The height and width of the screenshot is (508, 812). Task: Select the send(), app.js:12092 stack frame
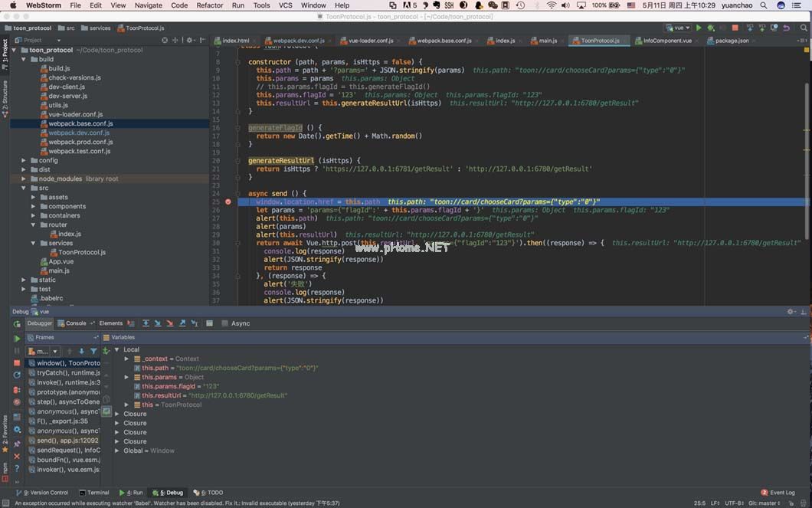(x=68, y=441)
